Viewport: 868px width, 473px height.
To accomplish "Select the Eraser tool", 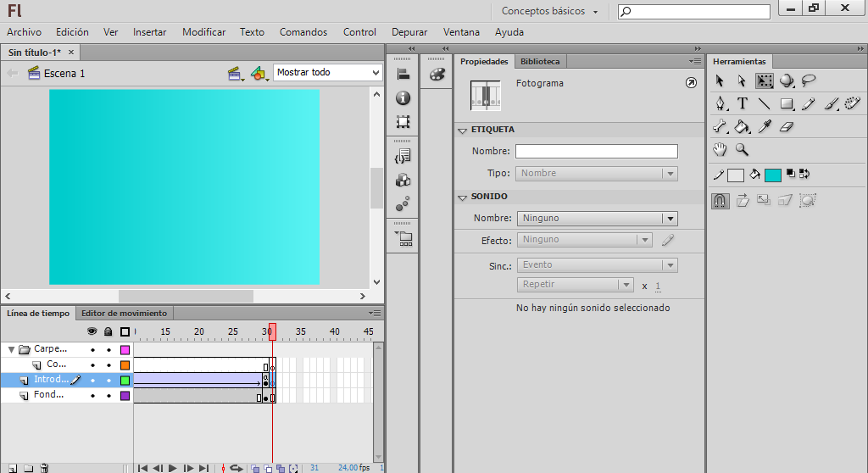I will (x=787, y=126).
